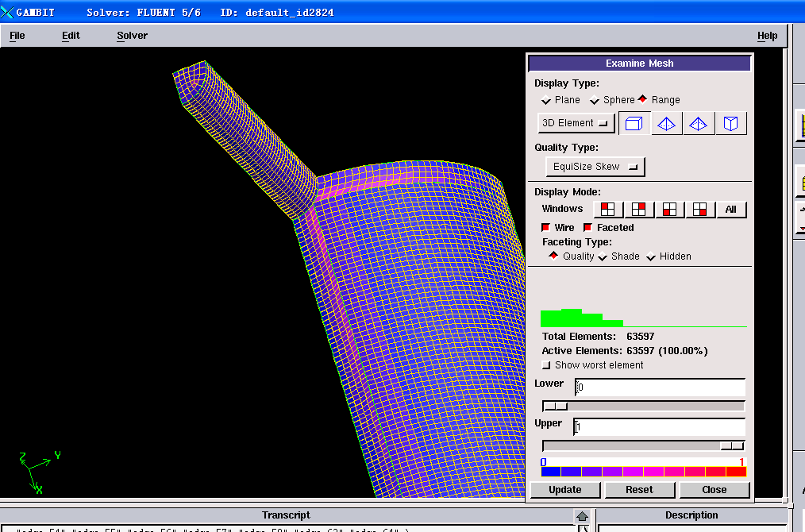This screenshot has height=532, width=805.
Task: Open the 3D Element dropdown
Action: (x=576, y=123)
